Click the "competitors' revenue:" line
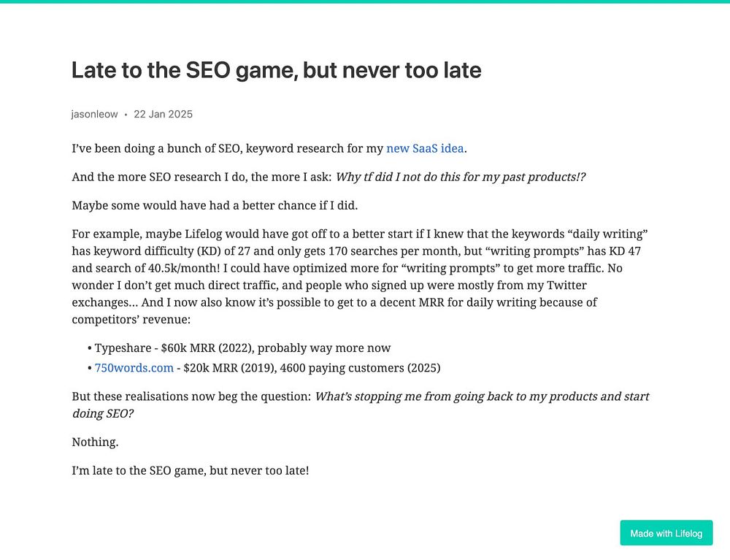 coord(120,320)
